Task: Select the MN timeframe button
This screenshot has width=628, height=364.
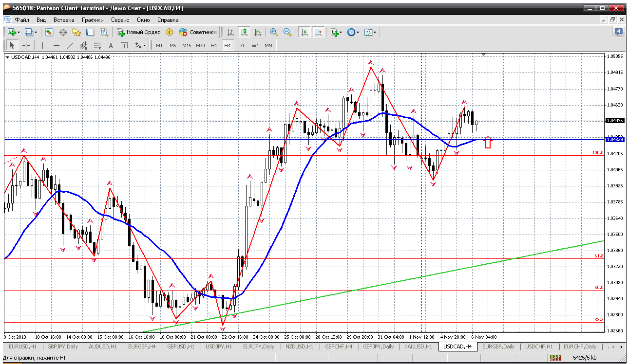Action: [x=268, y=45]
